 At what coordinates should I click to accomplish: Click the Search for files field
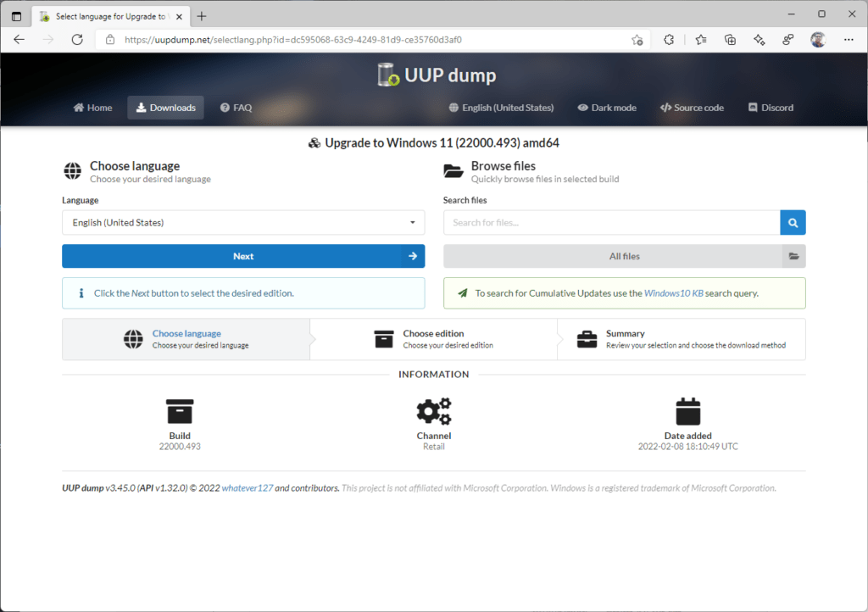(x=611, y=223)
